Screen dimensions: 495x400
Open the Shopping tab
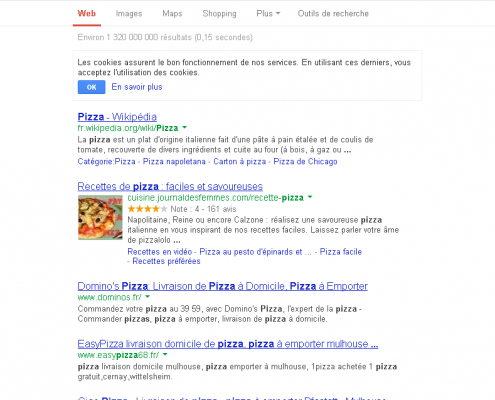coord(219,14)
